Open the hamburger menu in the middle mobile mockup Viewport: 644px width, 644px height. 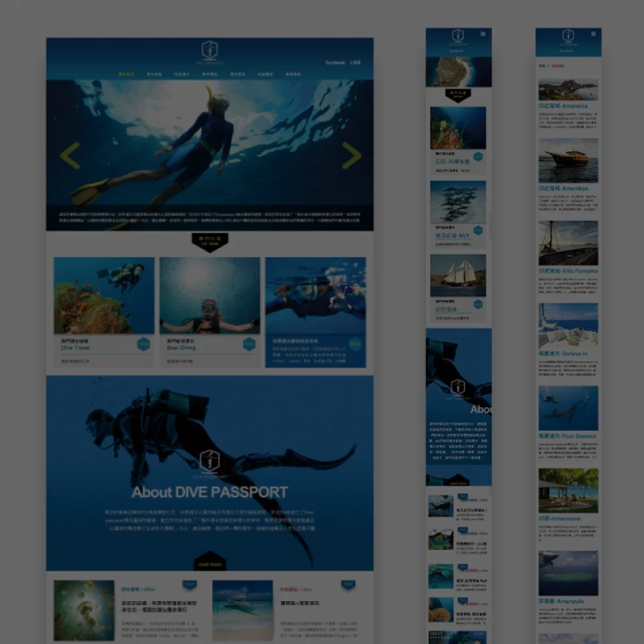(x=483, y=34)
